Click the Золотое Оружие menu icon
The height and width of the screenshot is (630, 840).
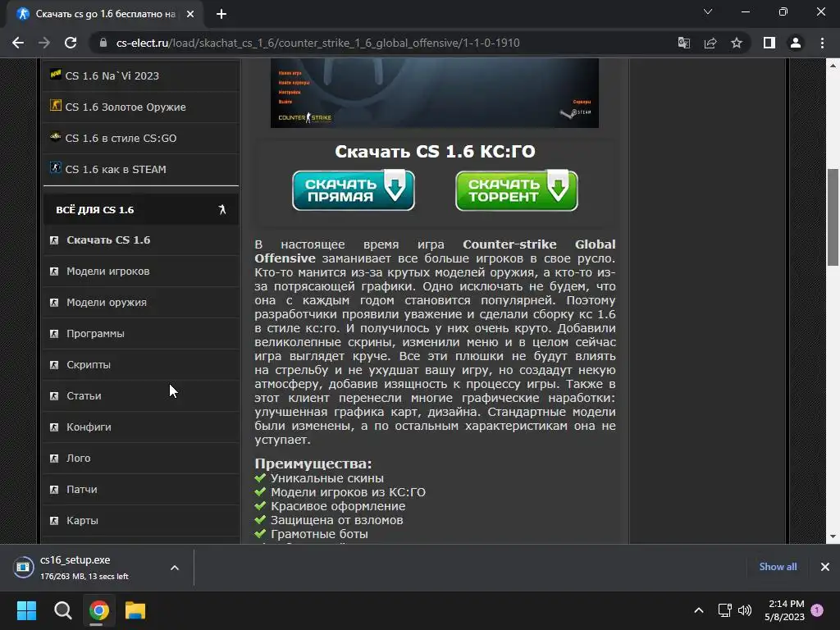(x=55, y=105)
